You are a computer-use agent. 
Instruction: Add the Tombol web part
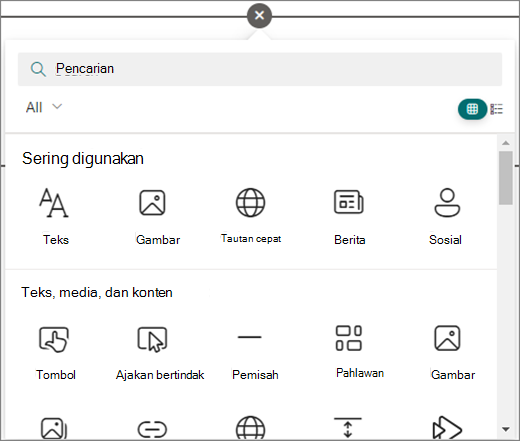[55, 353]
